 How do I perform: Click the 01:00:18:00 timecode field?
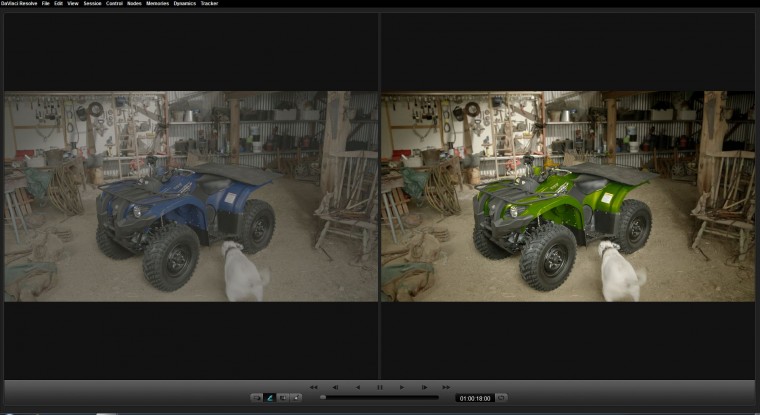coord(474,398)
